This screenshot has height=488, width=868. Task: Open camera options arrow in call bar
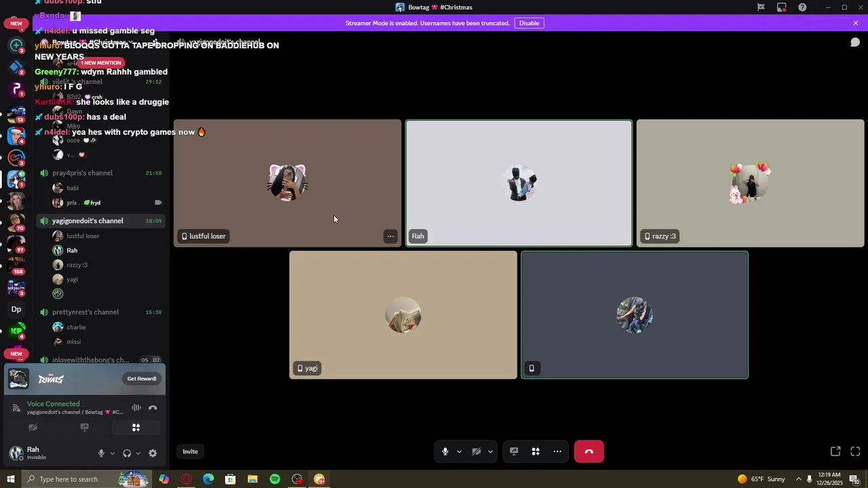coord(490,451)
